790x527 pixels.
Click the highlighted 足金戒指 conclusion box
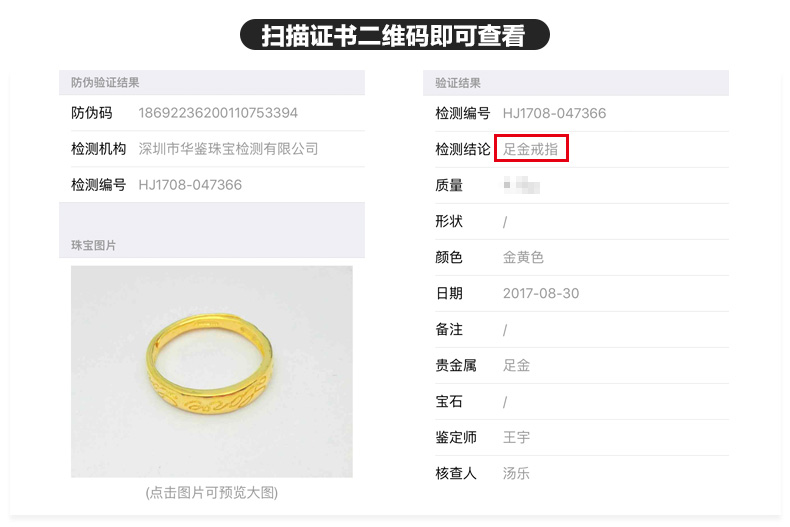click(532, 148)
